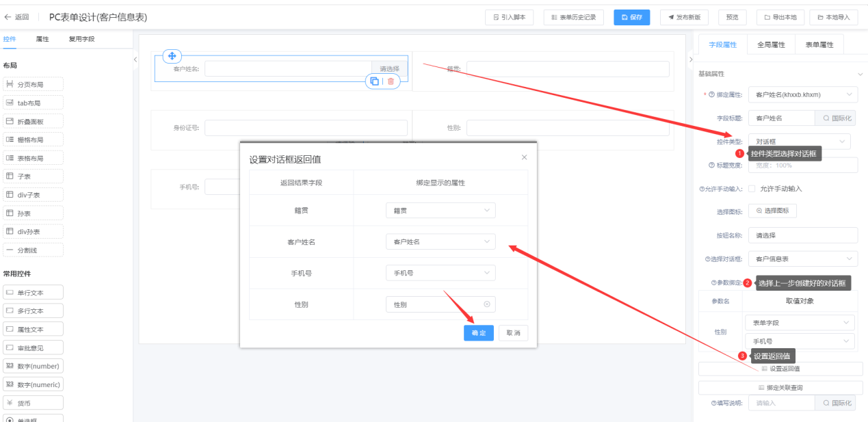Image resolution: width=868 pixels, height=422 pixels.
Task: Expand the 控件类型 对话框 dropdown
Action: tap(800, 142)
